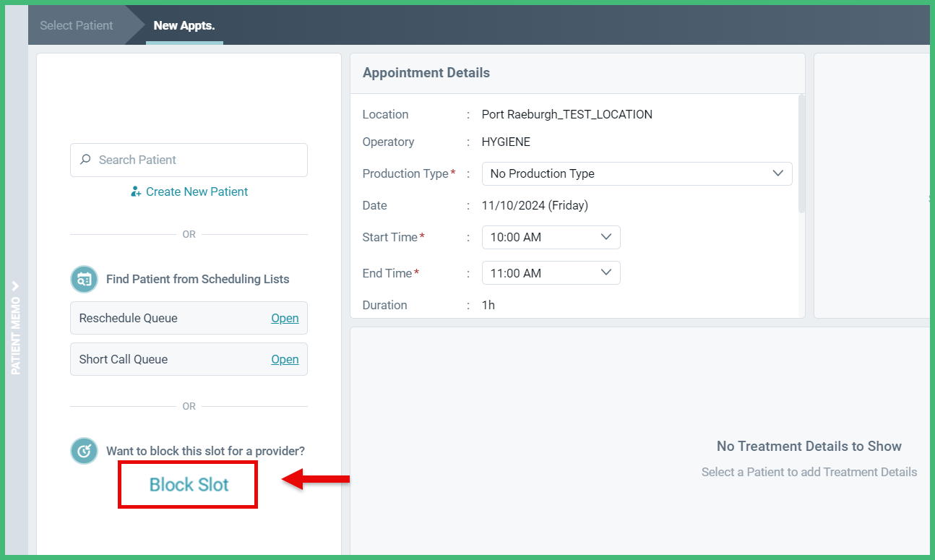Click the Search Patient input field
Viewport: 935px width, 560px height.
tap(188, 160)
